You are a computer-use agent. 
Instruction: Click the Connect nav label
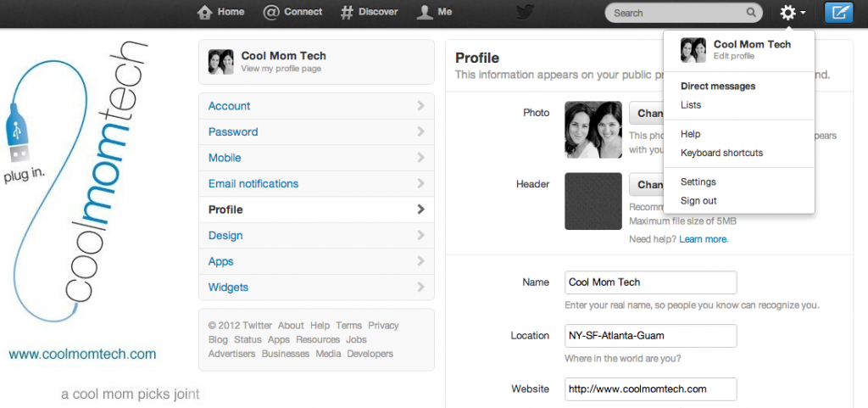pyautogui.click(x=303, y=12)
